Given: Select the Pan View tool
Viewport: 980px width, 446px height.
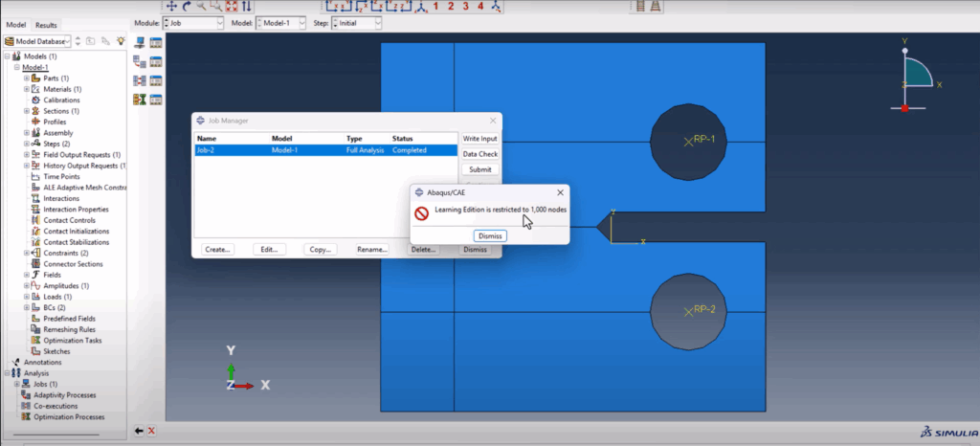Looking at the screenshot, I should click(x=172, y=7).
